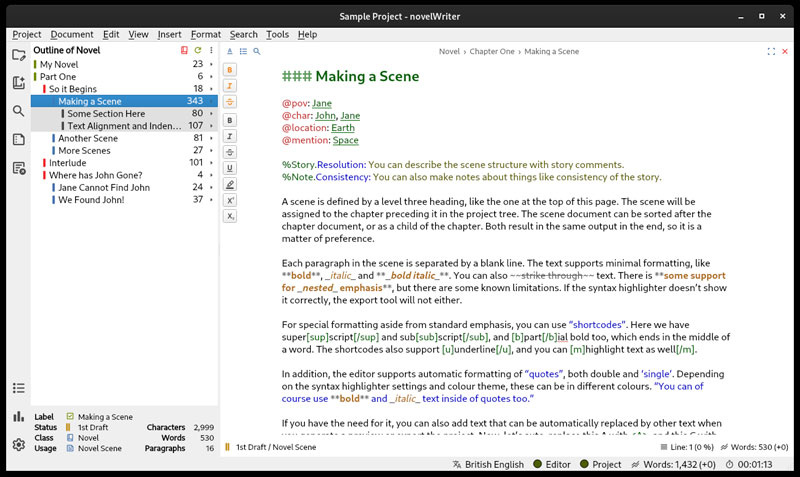Open the document outline list icon in editor header
Screen dimensions: 800x477
click(x=243, y=51)
